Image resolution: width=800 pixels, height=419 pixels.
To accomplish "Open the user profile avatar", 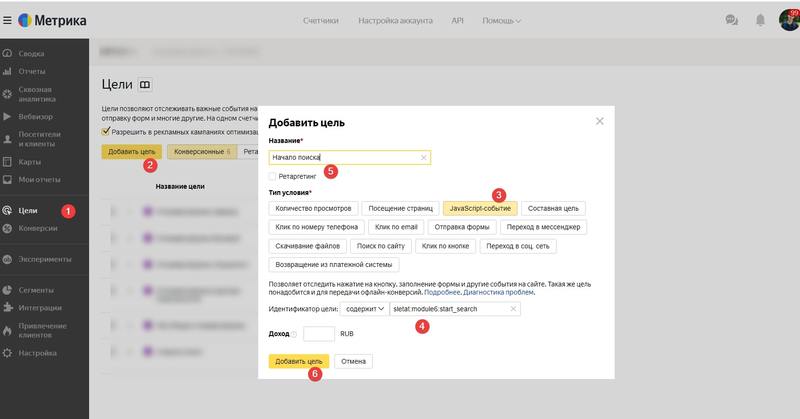I will (x=789, y=19).
